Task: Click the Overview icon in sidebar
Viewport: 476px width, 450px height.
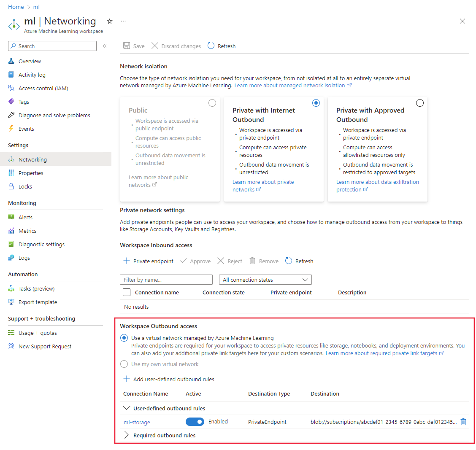Action: (x=11, y=61)
